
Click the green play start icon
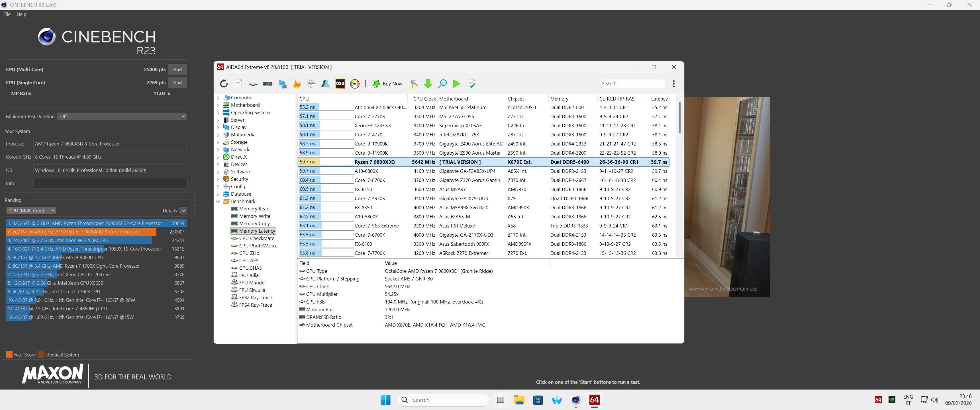tap(456, 84)
